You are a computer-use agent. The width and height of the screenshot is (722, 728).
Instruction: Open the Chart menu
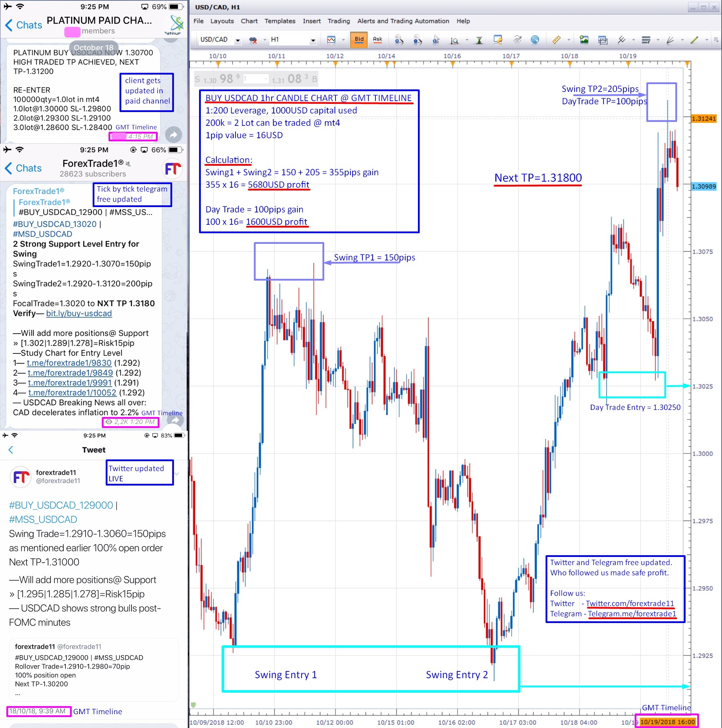tap(249, 21)
